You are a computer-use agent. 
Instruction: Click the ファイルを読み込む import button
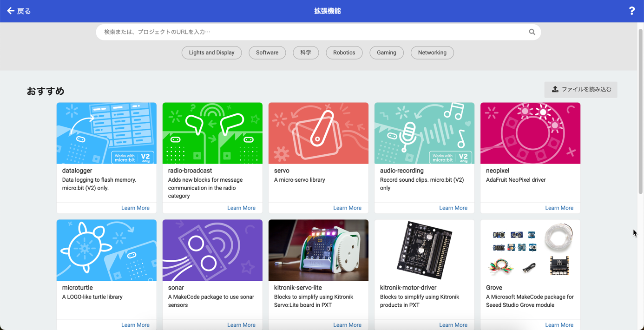pos(581,89)
